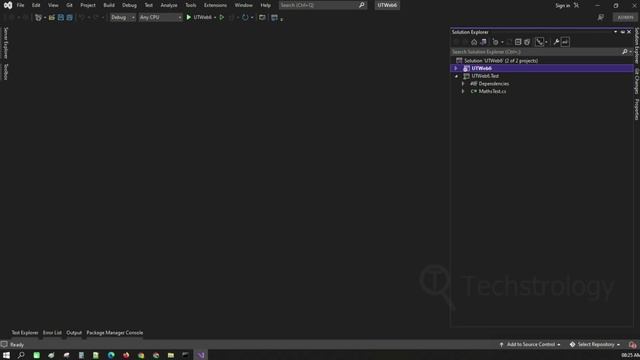Toggle the view class diagram/track active icon
The width and height of the screenshot is (640, 360).
click(540, 42)
